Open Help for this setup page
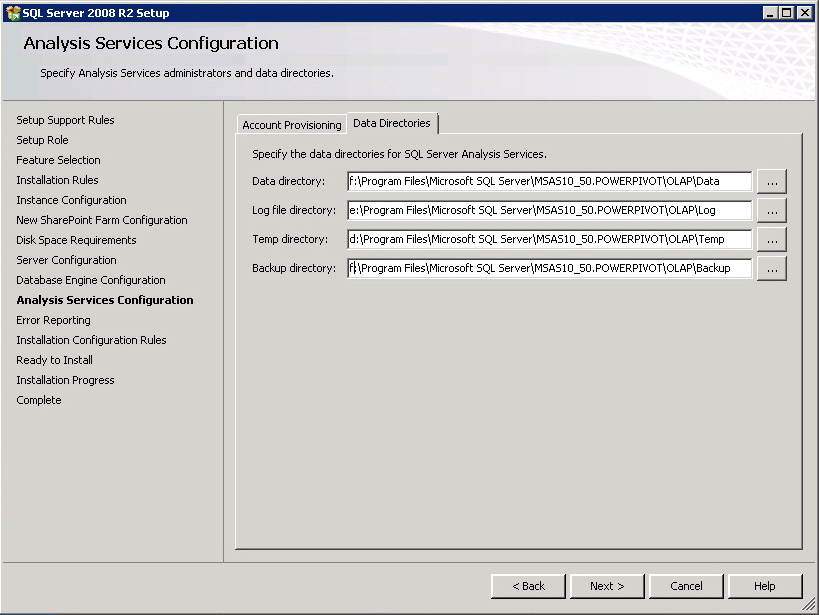819x615 pixels. click(765, 586)
